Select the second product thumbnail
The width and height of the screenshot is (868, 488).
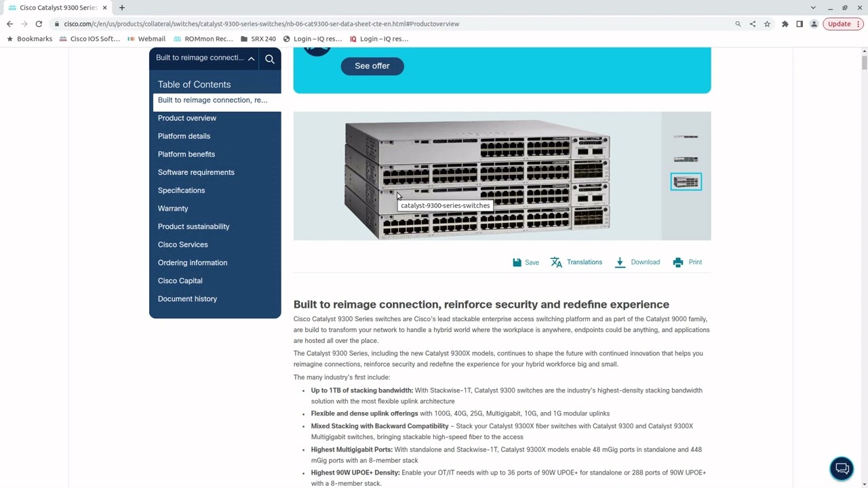point(686,159)
